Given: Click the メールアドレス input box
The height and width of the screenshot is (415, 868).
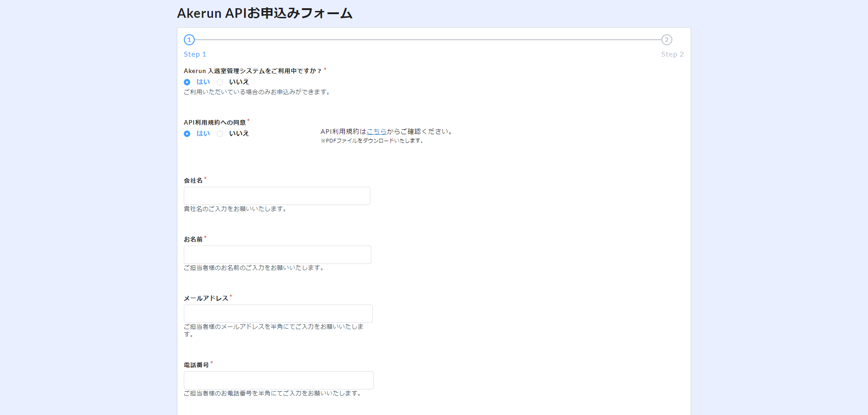Looking at the screenshot, I should click(x=278, y=314).
